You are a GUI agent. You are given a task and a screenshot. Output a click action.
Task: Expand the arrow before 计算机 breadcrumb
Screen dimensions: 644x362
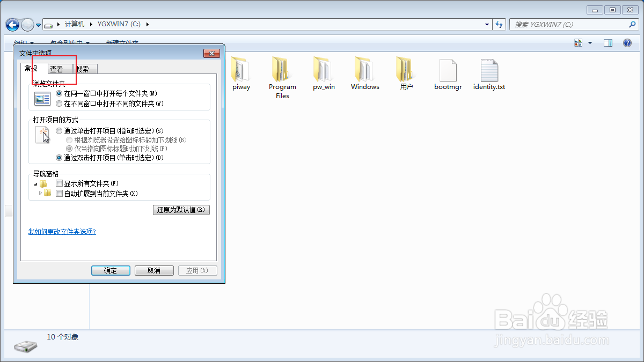click(58, 24)
